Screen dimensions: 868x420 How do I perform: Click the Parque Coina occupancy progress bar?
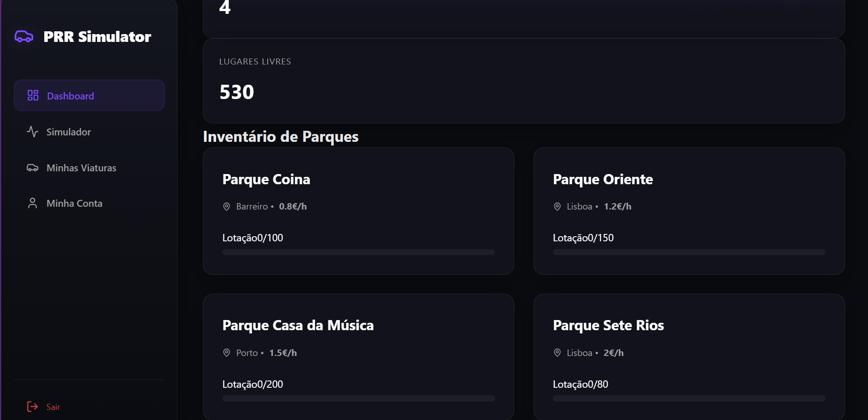tap(358, 252)
